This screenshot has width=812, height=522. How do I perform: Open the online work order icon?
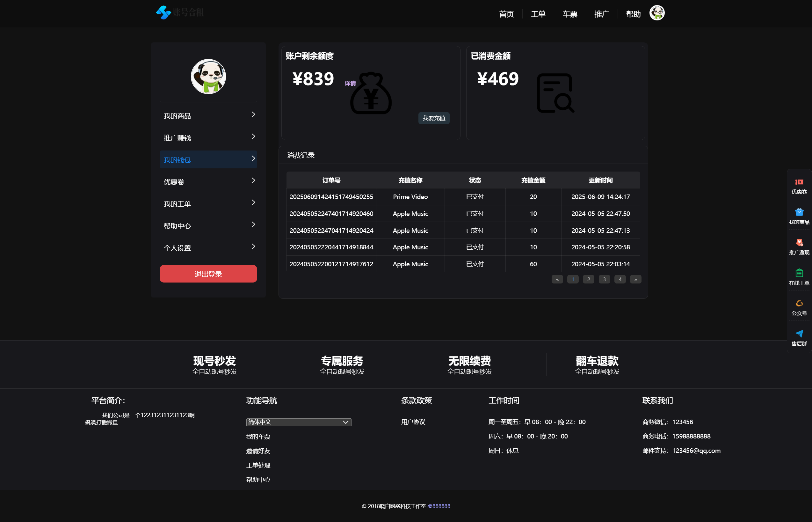[x=799, y=273]
